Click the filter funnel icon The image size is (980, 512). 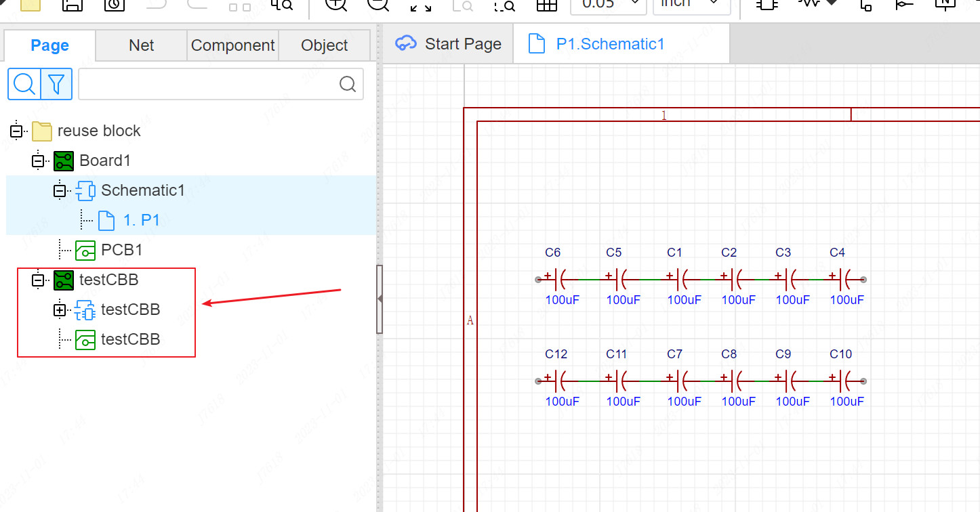pos(57,84)
